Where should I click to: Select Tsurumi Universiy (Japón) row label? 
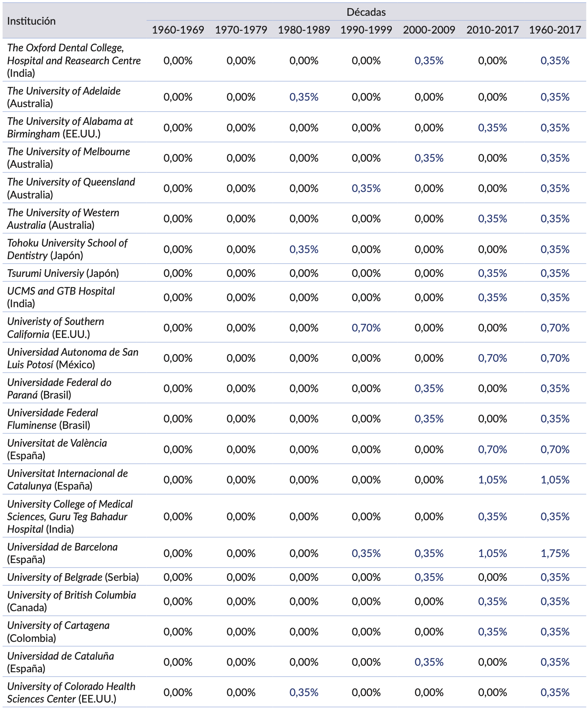pyautogui.click(x=63, y=273)
